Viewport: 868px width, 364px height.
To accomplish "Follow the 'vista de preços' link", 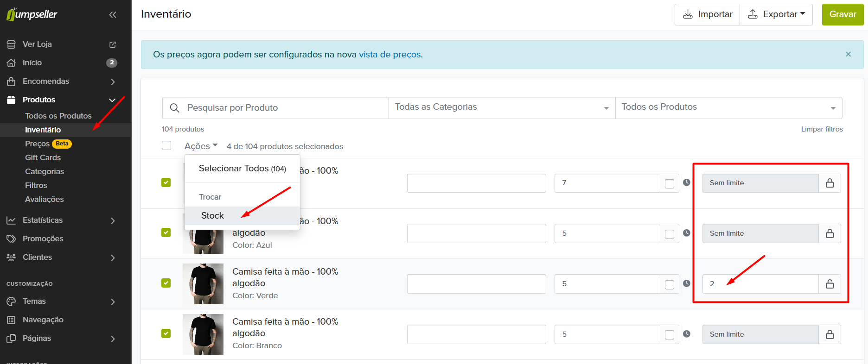I will coord(389,55).
